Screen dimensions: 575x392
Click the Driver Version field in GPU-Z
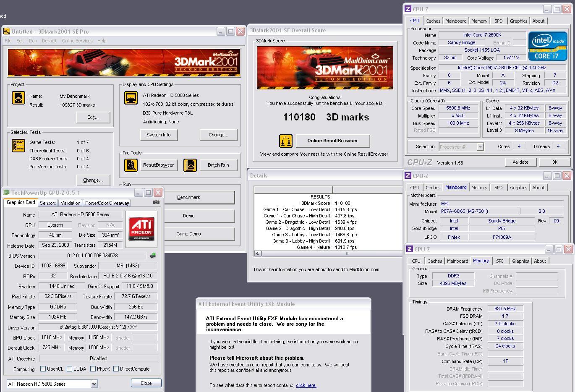click(98, 327)
